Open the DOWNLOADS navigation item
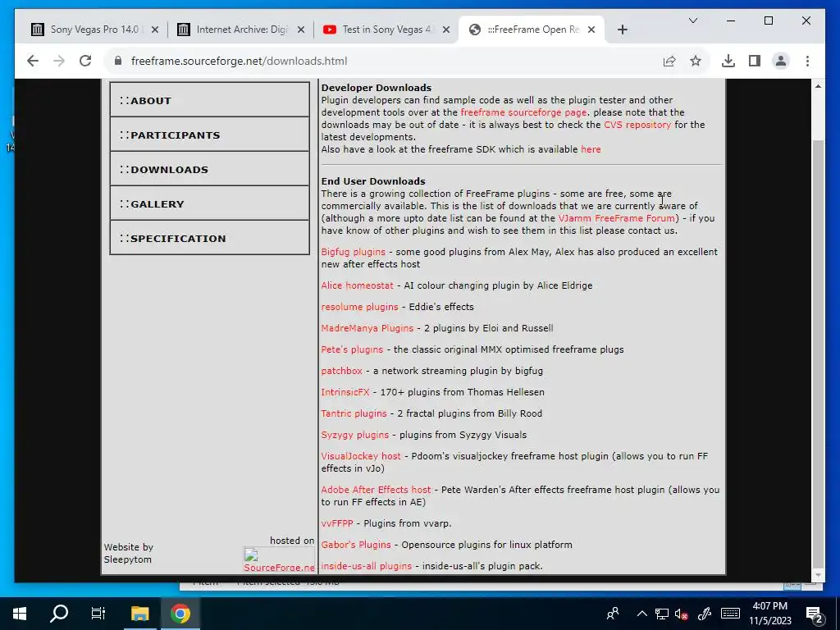The width and height of the screenshot is (840, 630). coord(209,169)
